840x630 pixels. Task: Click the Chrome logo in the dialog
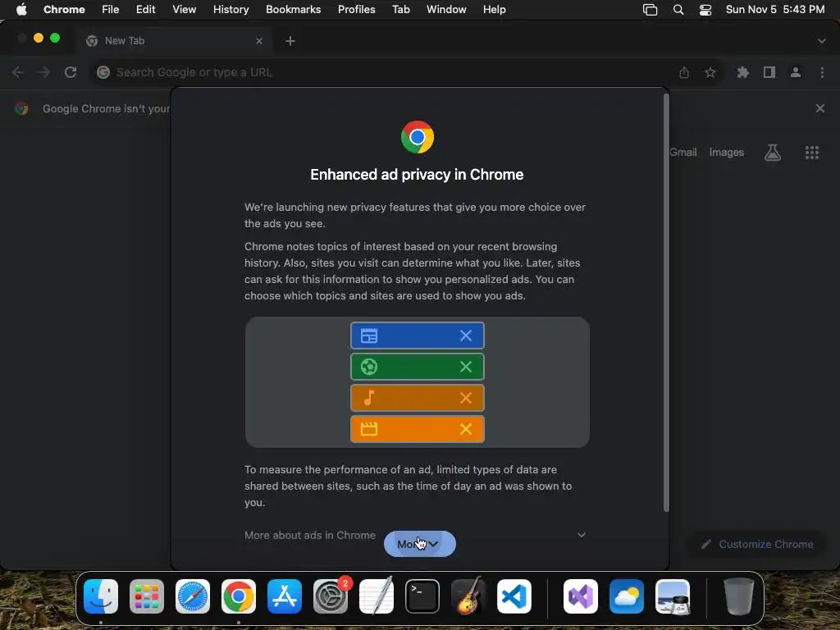tap(418, 137)
